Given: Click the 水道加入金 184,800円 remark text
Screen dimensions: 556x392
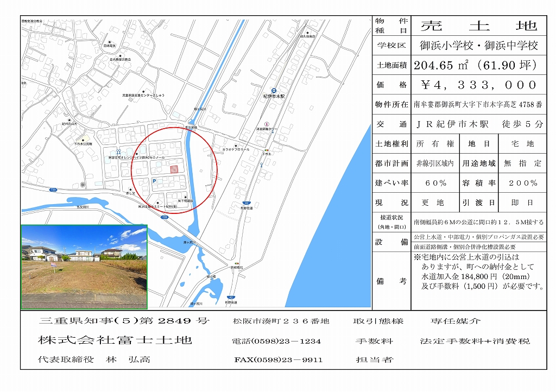Looking at the screenshot, I should tap(475, 276).
